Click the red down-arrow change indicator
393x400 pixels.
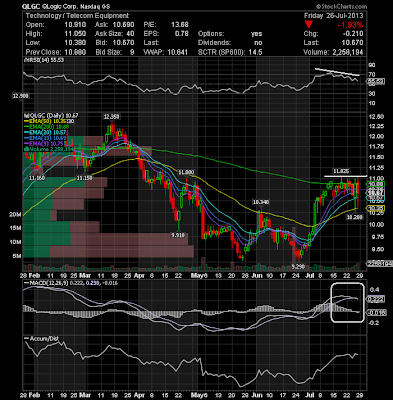tap(309, 24)
